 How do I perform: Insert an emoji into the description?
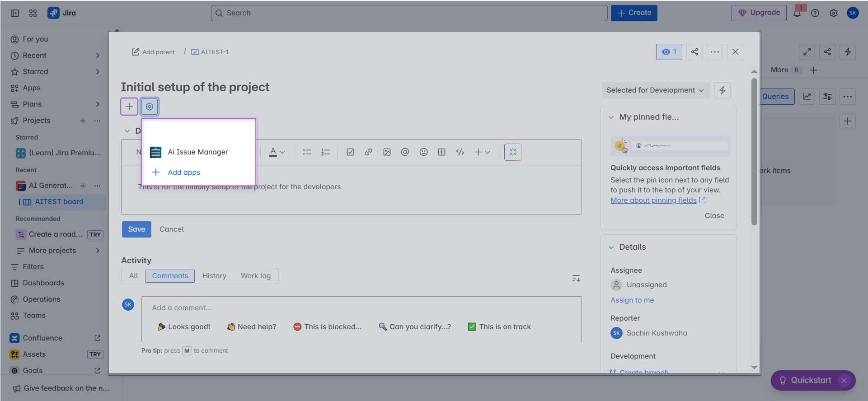click(x=423, y=152)
